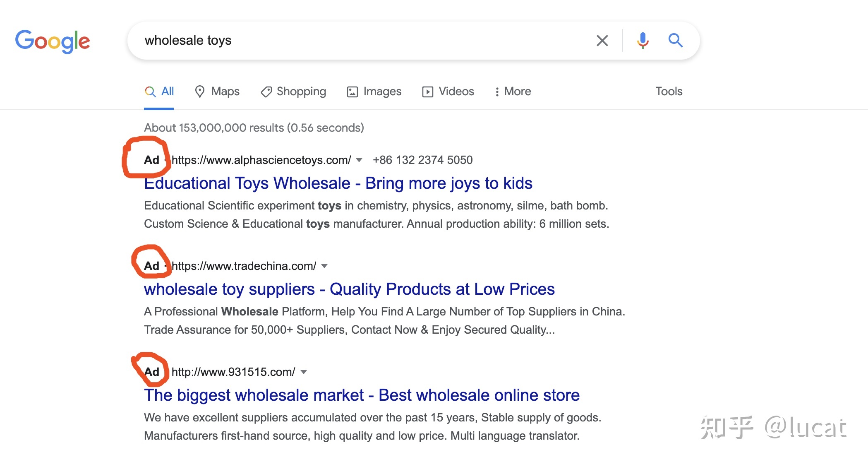Click Shopping tab tag icon
This screenshot has width=868, height=462.
[266, 92]
